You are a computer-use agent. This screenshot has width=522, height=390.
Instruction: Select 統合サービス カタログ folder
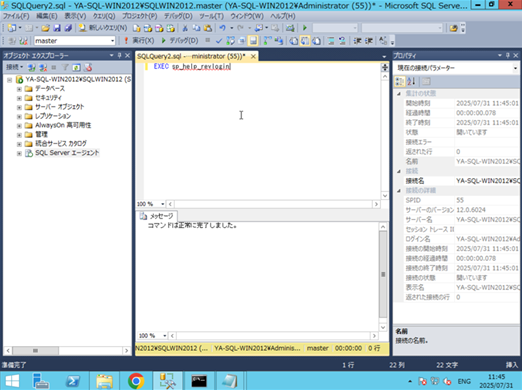[x=61, y=144]
